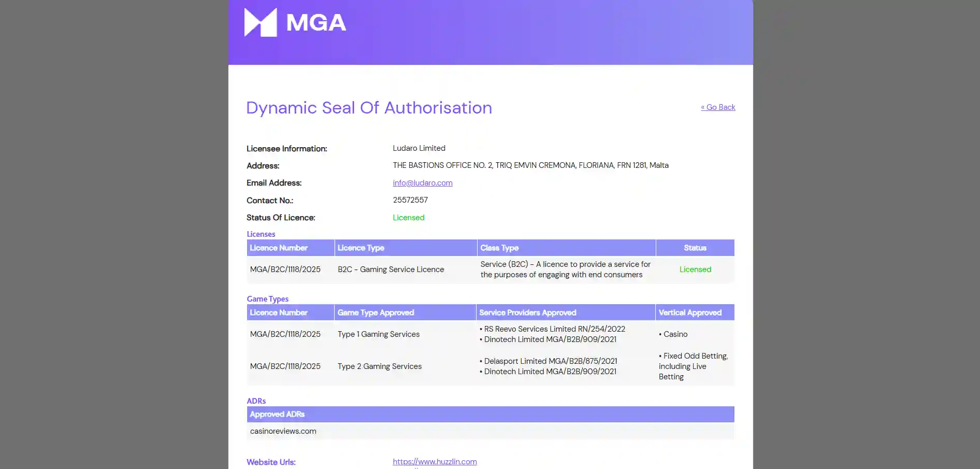Select the Service (B2C) class type description
The width and height of the screenshot is (980, 469).
pyautogui.click(x=566, y=269)
